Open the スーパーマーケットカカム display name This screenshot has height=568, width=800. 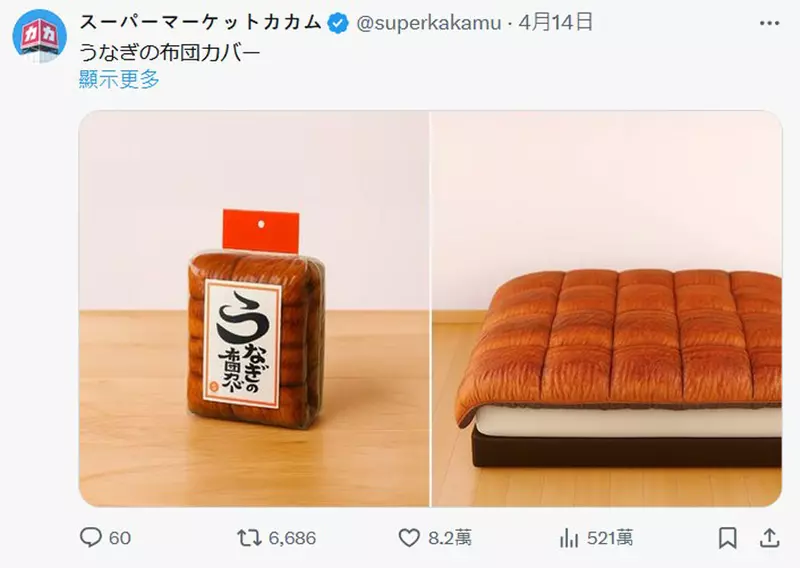coord(201,22)
